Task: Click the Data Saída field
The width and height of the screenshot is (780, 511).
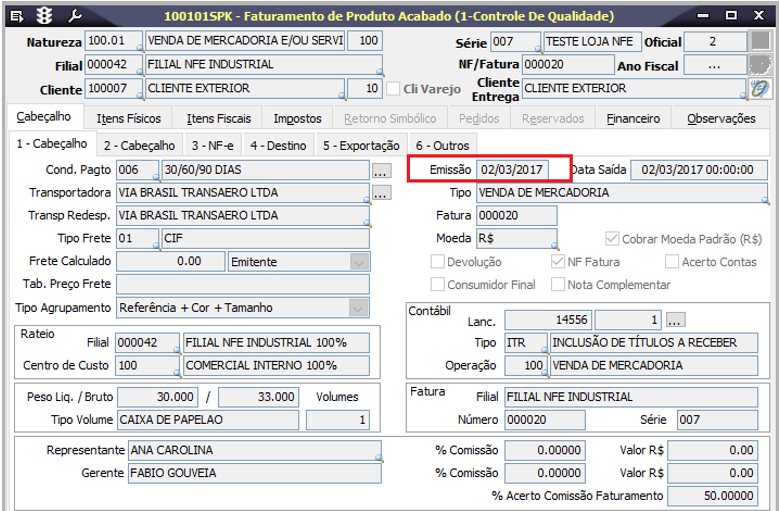Action: pyautogui.click(x=699, y=170)
